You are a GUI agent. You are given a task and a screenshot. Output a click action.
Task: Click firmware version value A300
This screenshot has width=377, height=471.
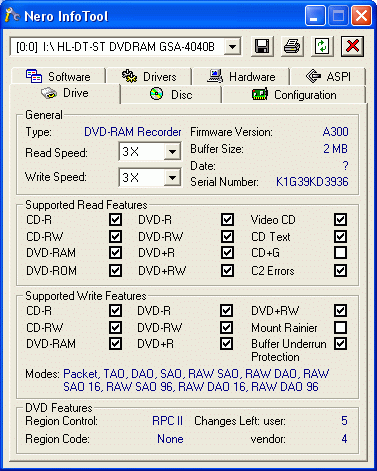click(335, 132)
